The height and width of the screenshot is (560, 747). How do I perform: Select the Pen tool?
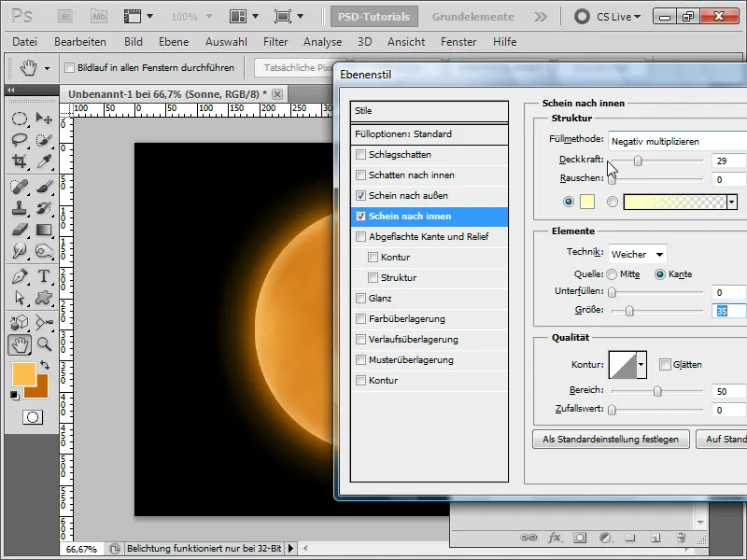pyautogui.click(x=19, y=276)
